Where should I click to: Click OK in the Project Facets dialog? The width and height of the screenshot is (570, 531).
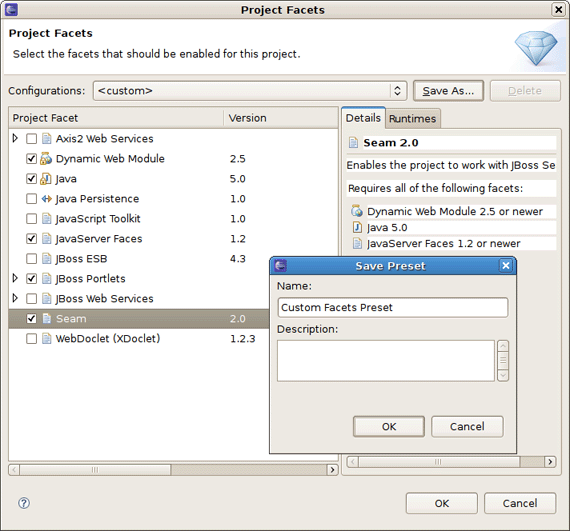click(x=442, y=503)
